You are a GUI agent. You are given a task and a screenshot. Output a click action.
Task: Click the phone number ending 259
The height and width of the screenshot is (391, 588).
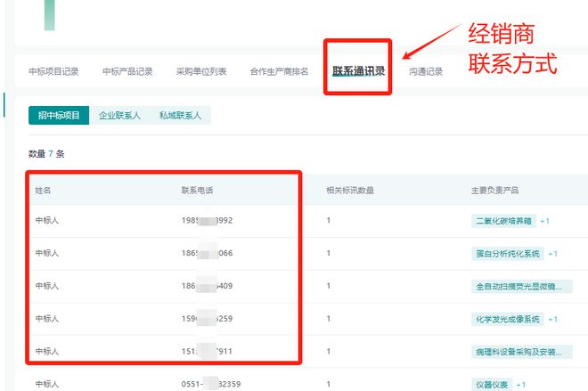(x=207, y=319)
